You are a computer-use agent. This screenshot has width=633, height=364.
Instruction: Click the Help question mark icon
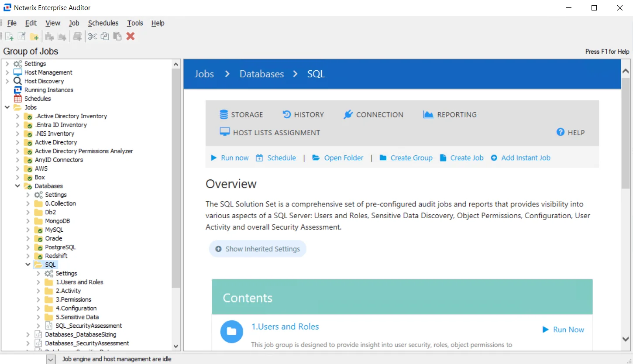(x=561, y=132)
